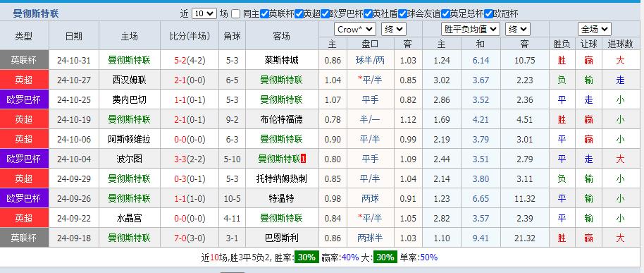This screenshot has width=644, height=273.
Task: Click the corner count 4-11
Action: (x=232, y=218)
